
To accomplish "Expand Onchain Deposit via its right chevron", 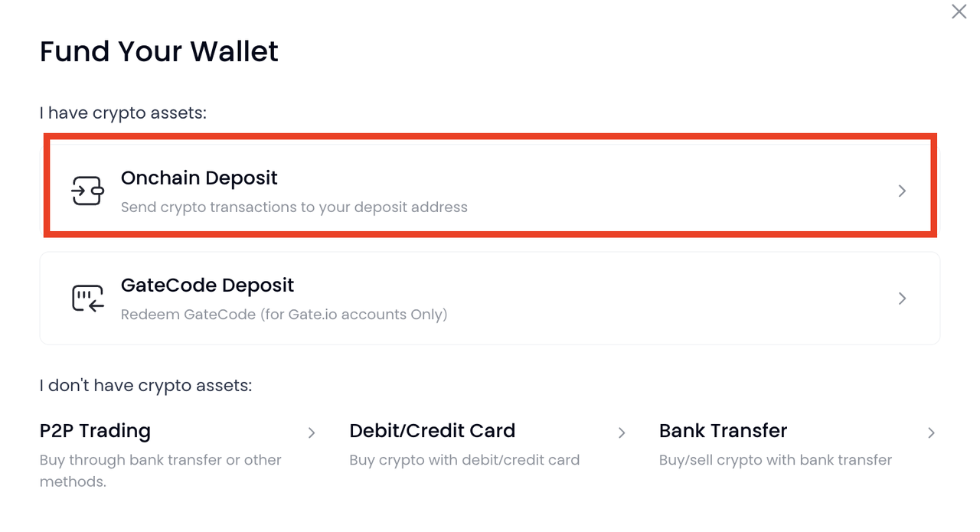I will click(x=902, y=191).
